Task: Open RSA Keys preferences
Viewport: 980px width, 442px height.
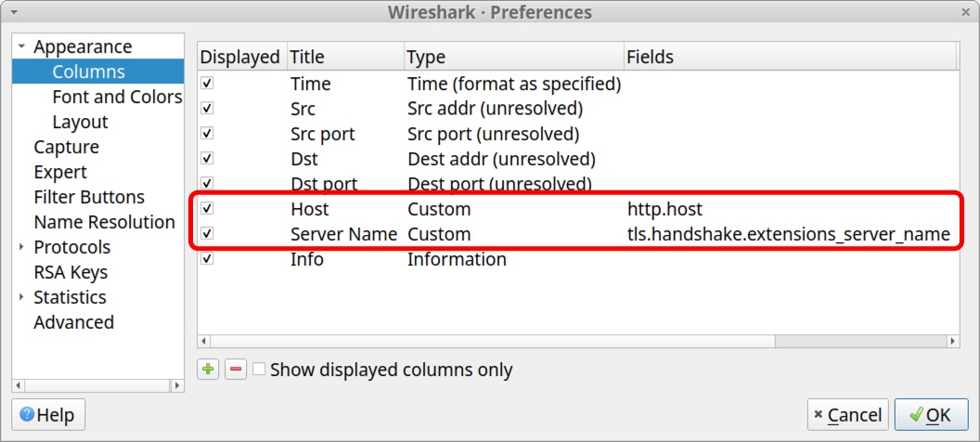Action: tap(71, 272)
